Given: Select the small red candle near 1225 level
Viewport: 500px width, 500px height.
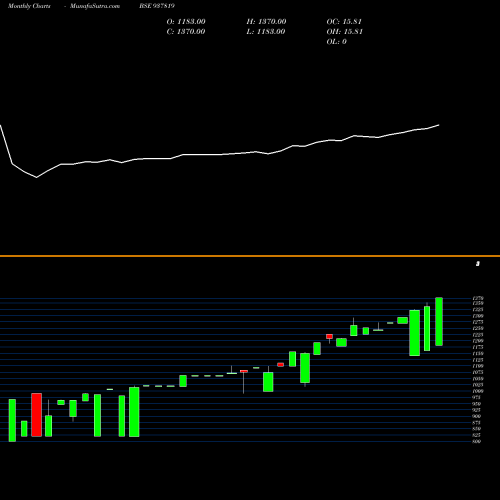Looking at the screenshot, I should click(x=329, y=336).
